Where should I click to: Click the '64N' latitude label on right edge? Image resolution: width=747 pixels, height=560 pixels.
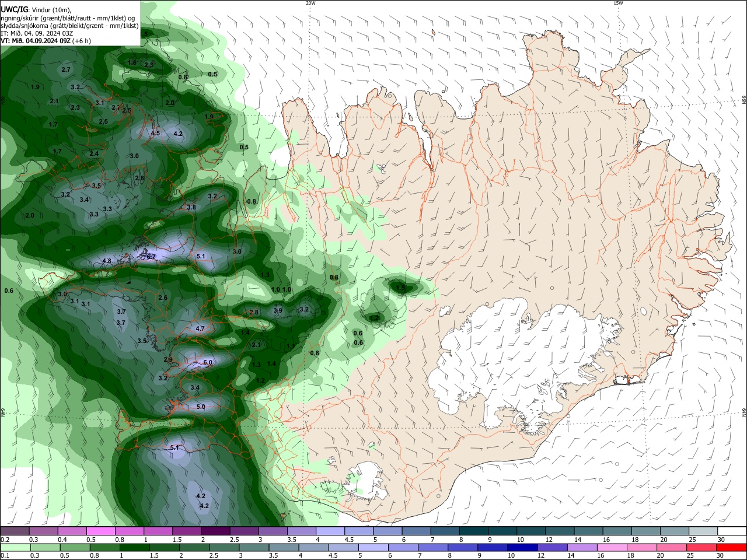(x=744, y=412)
